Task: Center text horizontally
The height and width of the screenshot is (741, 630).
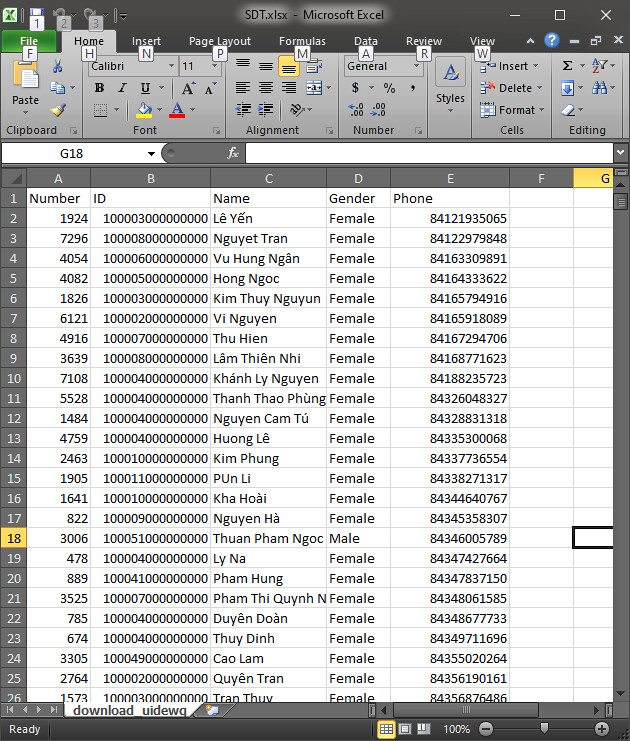Action: (x=266, y=88)
